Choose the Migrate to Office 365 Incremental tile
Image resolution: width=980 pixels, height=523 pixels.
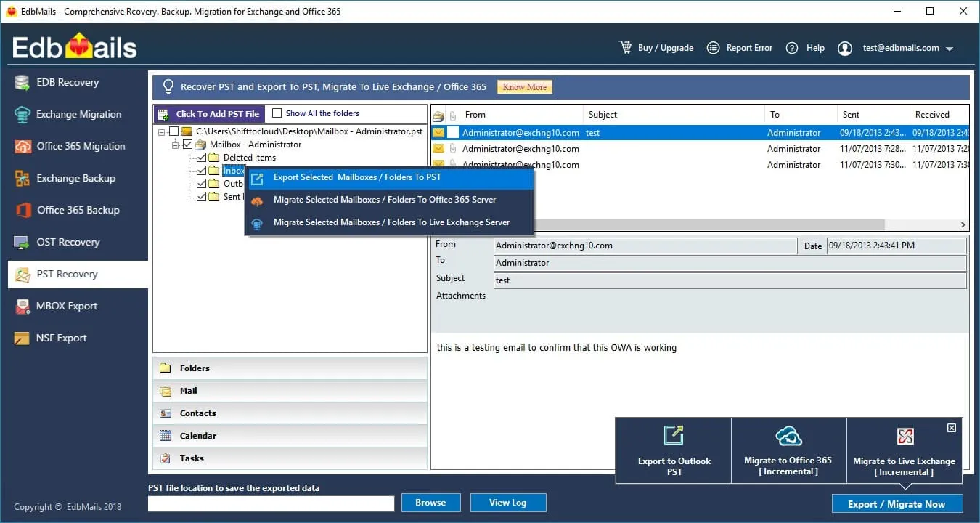pyautogui.click(x=788, y=450)
